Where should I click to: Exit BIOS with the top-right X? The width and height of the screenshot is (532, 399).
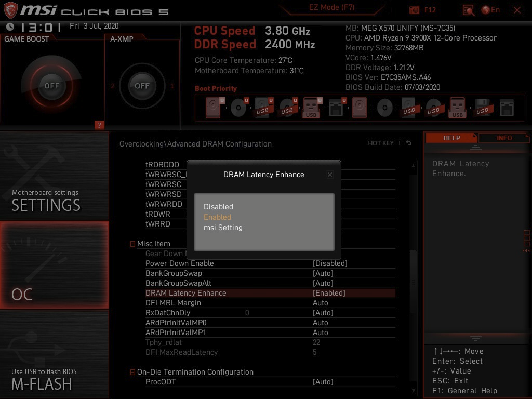pyautogui.click(x=517, y=10)
